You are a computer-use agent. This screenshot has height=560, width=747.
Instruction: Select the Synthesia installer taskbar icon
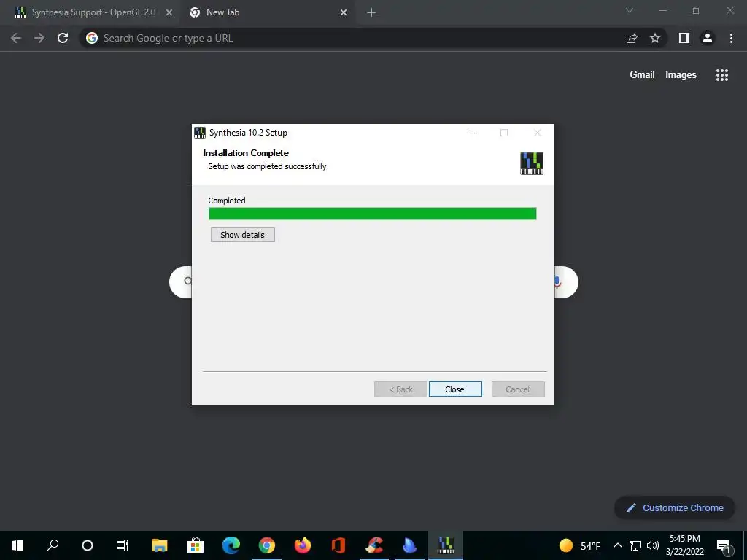[446, 545]
